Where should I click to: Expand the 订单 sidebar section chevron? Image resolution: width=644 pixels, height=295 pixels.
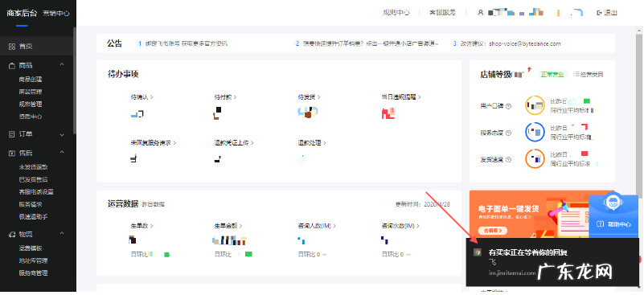coord(62,134)
